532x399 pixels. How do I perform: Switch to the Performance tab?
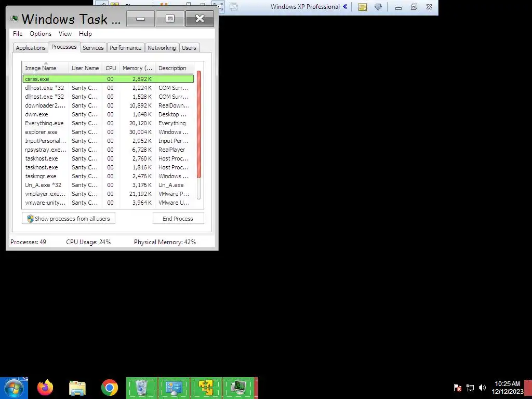pyautogui.click(x=125, y=48)
